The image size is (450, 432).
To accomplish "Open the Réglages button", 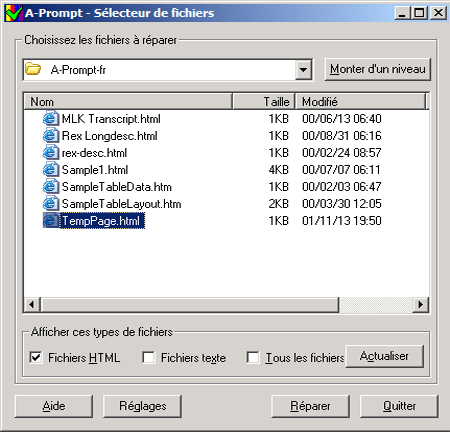I will point(142,406).
